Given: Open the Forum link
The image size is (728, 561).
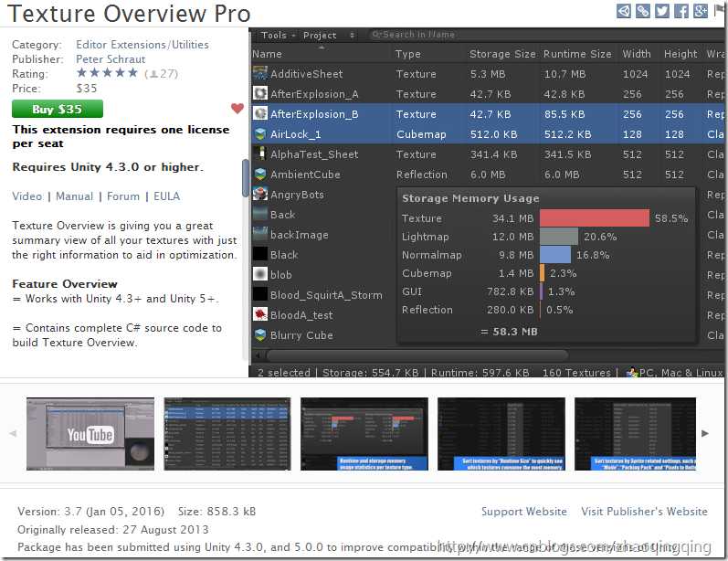Looking at the screenshot, I should tap(123, 196).
